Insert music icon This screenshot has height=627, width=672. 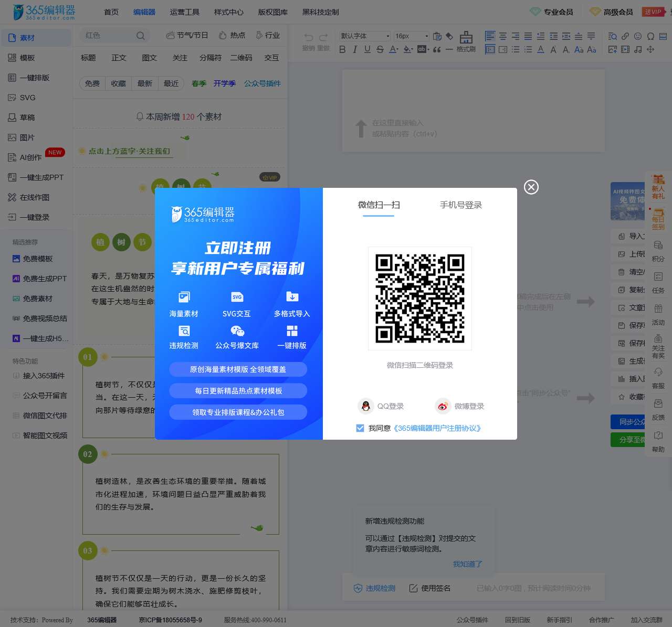(638, 49)
